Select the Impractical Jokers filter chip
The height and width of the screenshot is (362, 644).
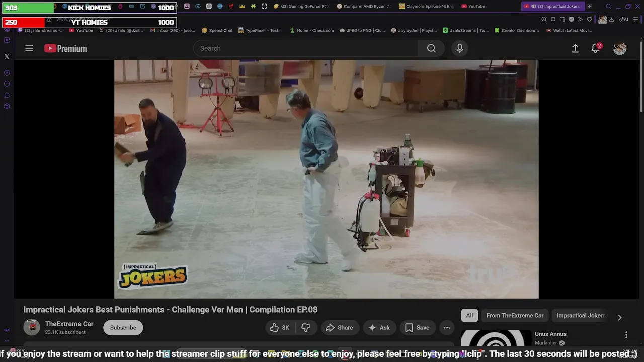coord(581,315)
